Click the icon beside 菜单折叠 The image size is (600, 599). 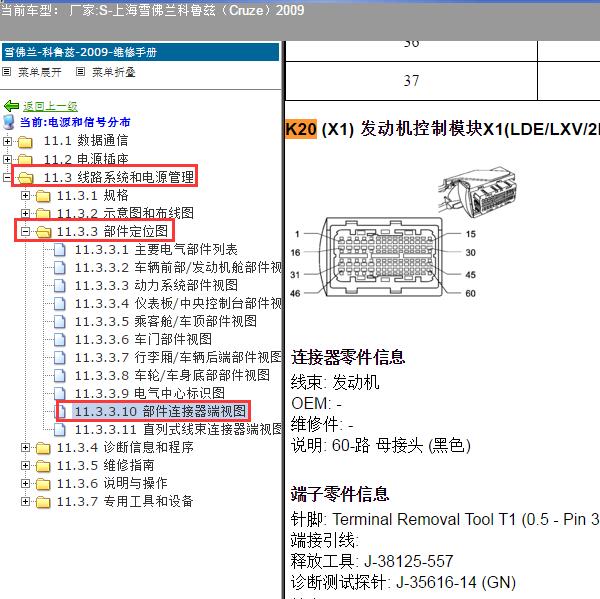coord(80,72)
